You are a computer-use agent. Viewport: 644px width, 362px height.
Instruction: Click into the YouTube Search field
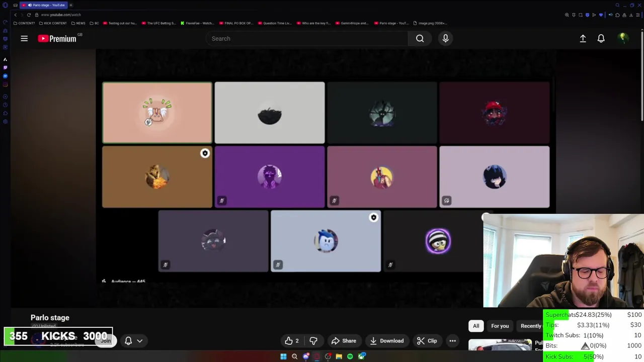click(307, 38)
